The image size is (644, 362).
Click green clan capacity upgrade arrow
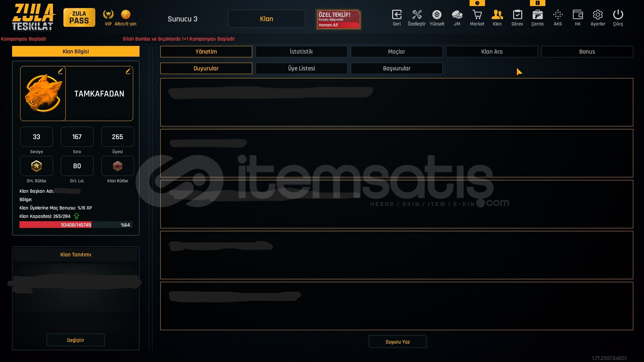[x=76, y=216]
